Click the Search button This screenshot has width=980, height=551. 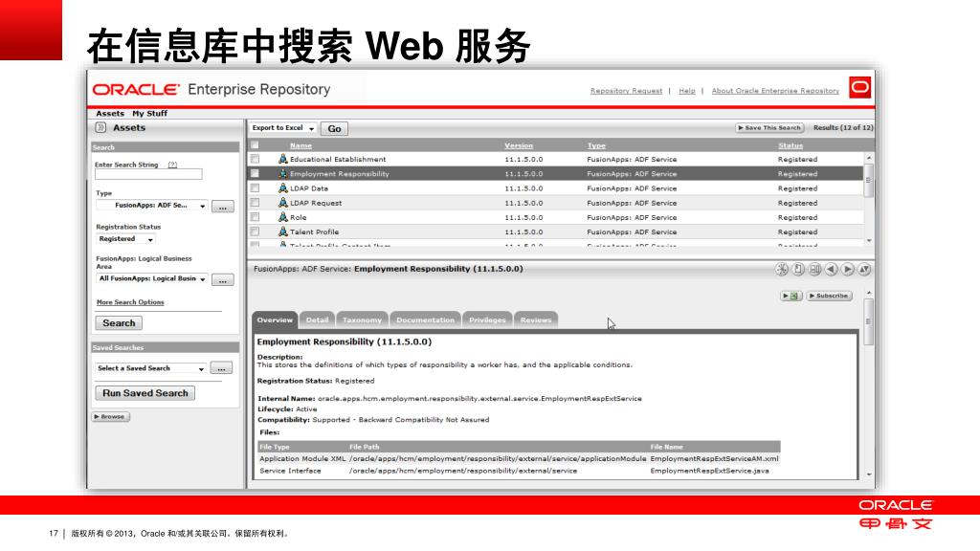pyautogui.click(x=119, y=323)
